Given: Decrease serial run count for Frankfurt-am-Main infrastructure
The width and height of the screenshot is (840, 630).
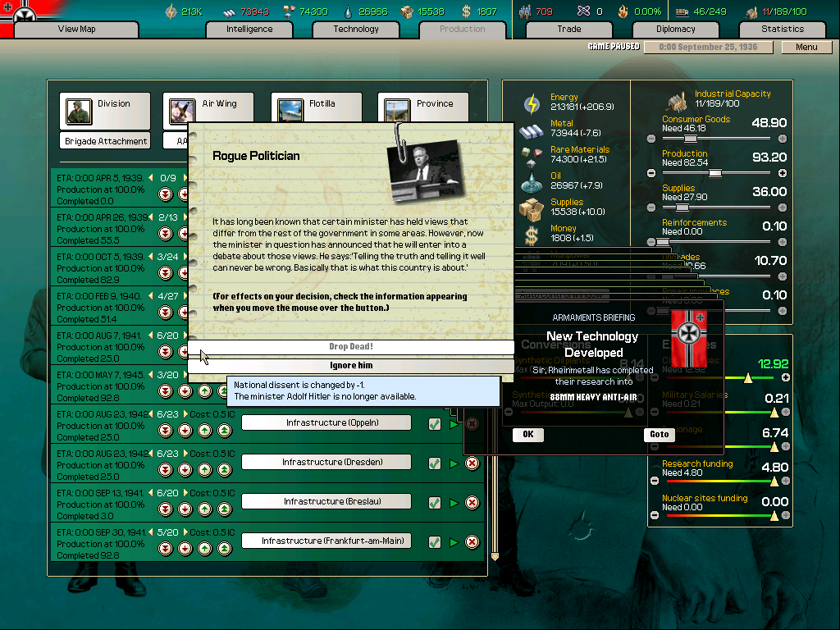Looking at the screenshot, I should 151,533.
